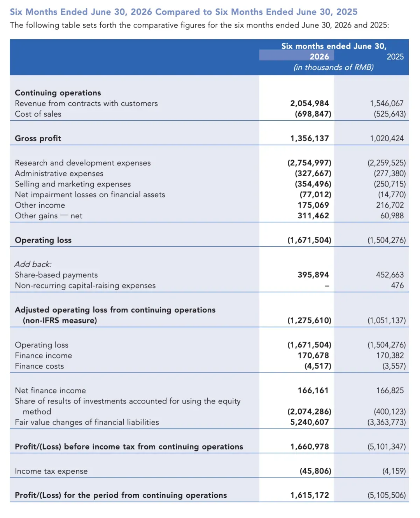This screenshot has width=420, height=518.
Task: Select the Other gains — net label
Action: pyautogui.click(x=49, y=216)
